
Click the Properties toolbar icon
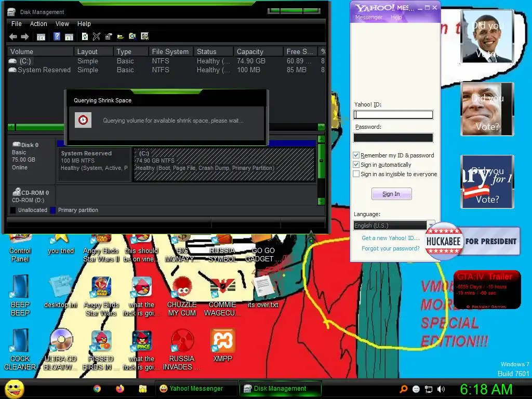click(x=109, y=36)
